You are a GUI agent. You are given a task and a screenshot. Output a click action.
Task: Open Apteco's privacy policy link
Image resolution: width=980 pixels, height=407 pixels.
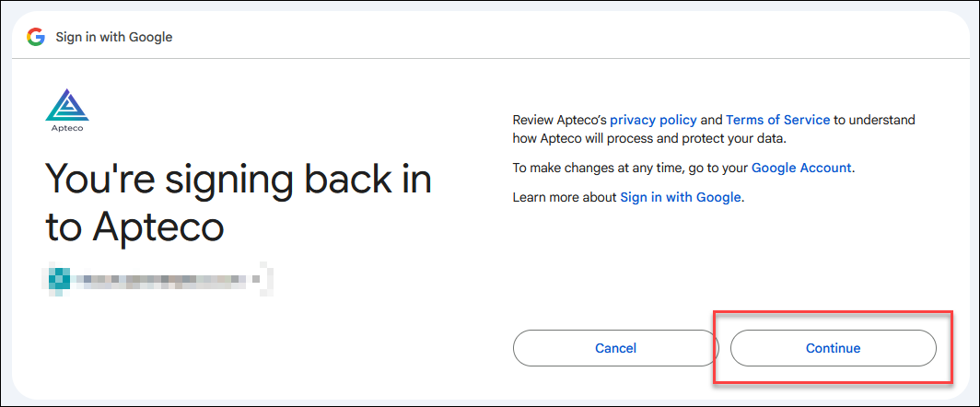pos(653,120)
